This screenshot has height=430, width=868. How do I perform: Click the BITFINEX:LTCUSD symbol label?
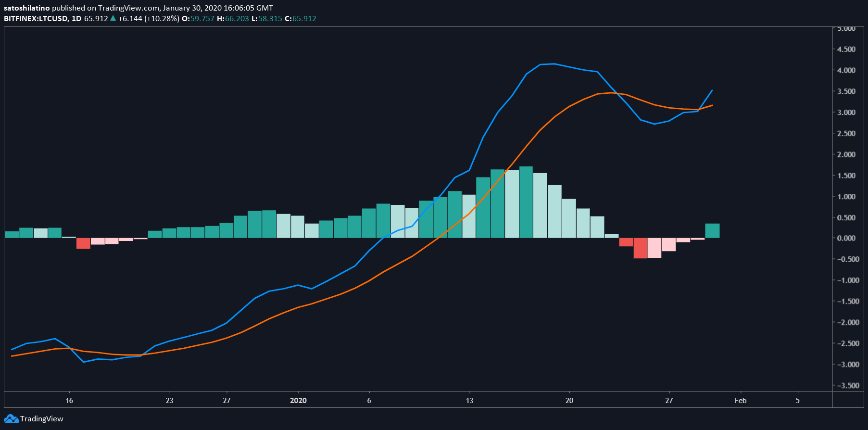pyautogui.click(x=36, y=19)
